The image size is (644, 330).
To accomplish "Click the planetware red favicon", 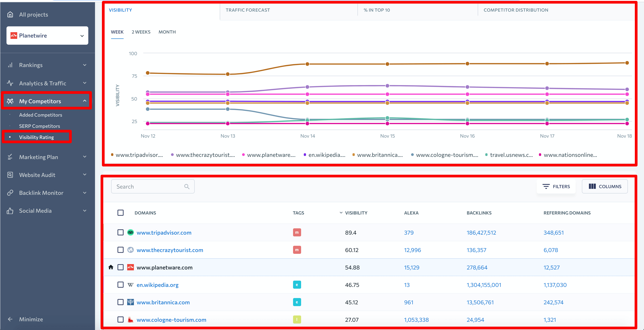I will (x=131, y=267).
